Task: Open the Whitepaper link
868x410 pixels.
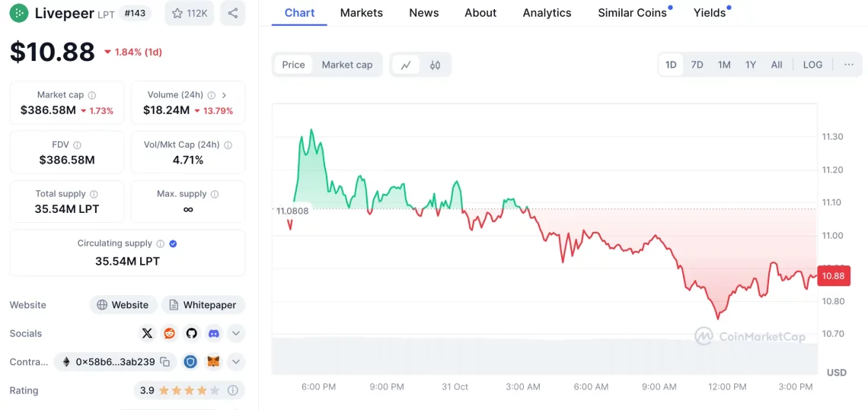Action: [203, 305]
